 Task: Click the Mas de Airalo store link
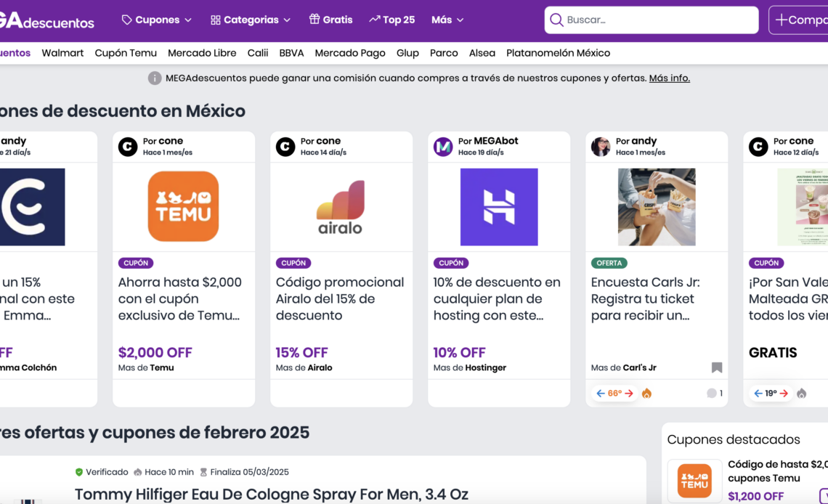[304, 367]
